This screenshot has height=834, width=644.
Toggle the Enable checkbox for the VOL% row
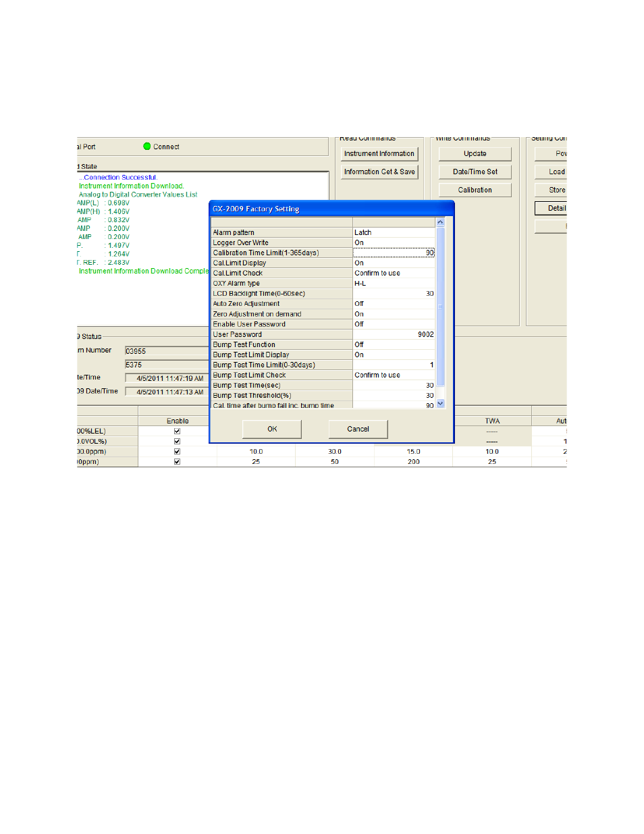177,441
